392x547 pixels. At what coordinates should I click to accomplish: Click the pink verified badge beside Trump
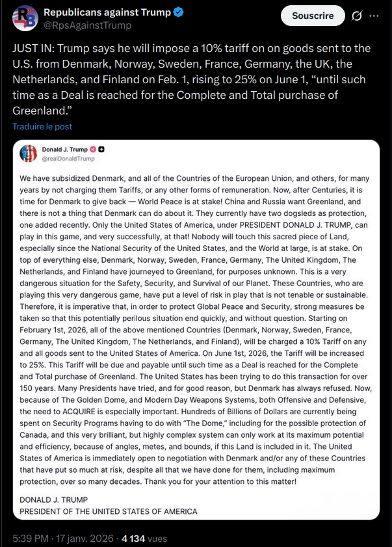click(x=93, y=150)
